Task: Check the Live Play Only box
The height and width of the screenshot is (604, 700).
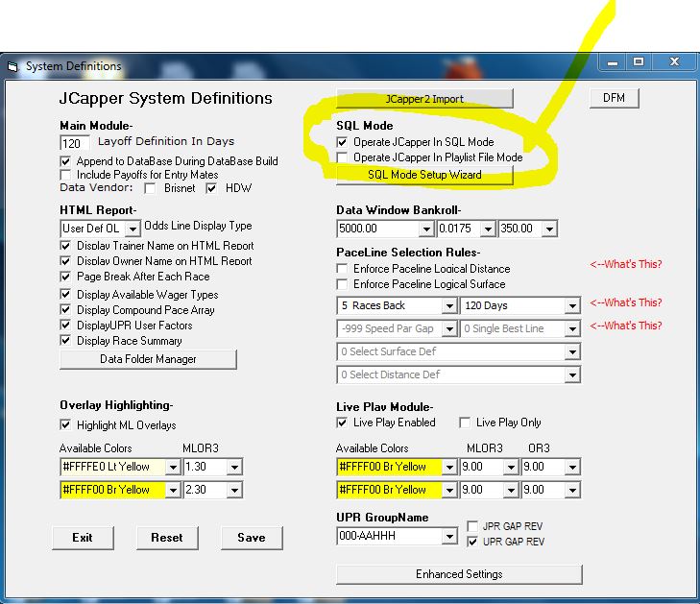Action: pyautogui.click(x=465, y=423)
